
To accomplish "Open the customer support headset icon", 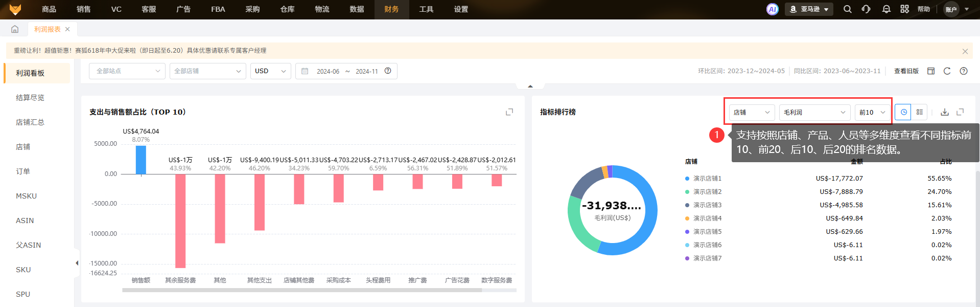I will 866,9.
